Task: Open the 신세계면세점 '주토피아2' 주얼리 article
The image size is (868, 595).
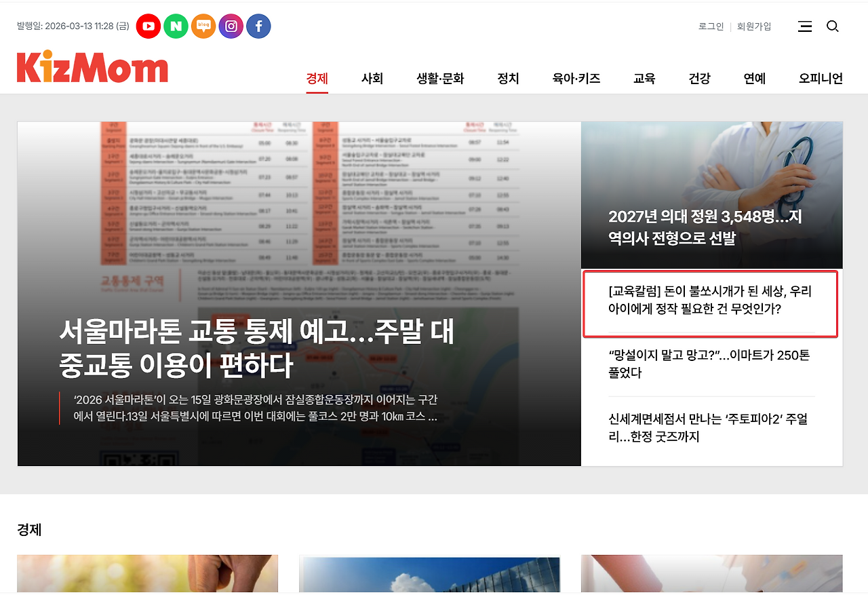Action: pos(708,428)
